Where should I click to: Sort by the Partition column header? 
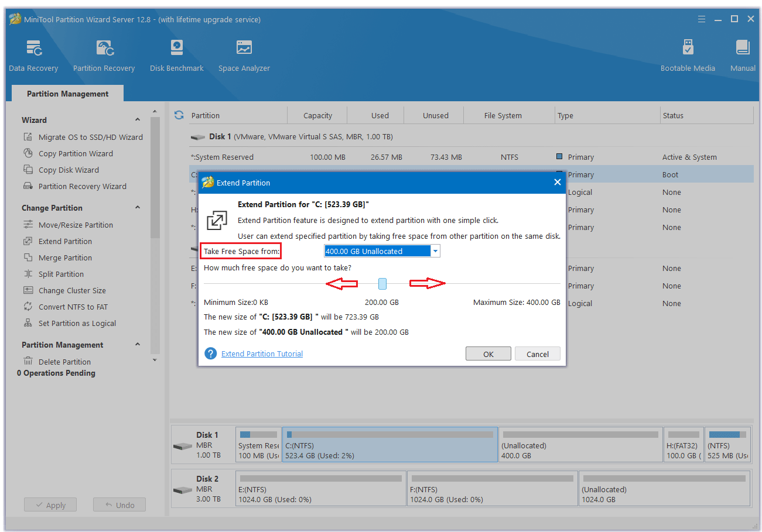pos(238,115)
